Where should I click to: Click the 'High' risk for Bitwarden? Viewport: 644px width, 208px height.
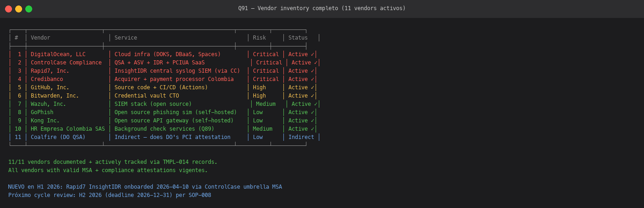pyautogui.click(x=259, y=96)
